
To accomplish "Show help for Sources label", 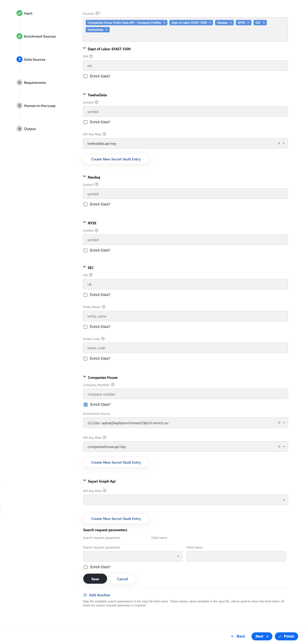I will [x=97, y=13].
